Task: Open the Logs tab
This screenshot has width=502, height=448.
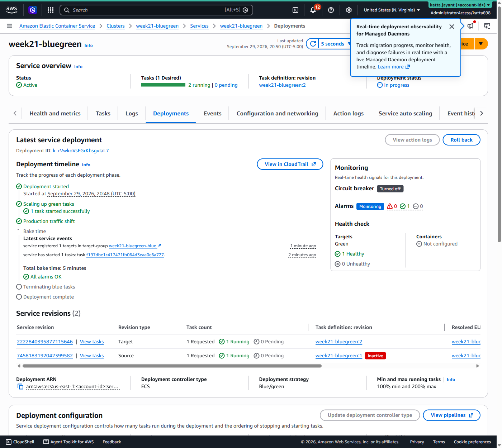Action: (x=132, y=113)
